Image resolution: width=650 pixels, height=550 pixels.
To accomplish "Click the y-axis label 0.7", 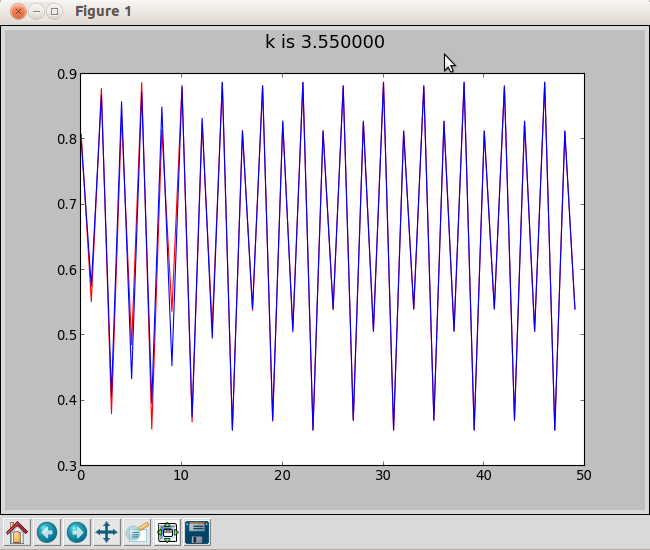I will tap(67, 204).
